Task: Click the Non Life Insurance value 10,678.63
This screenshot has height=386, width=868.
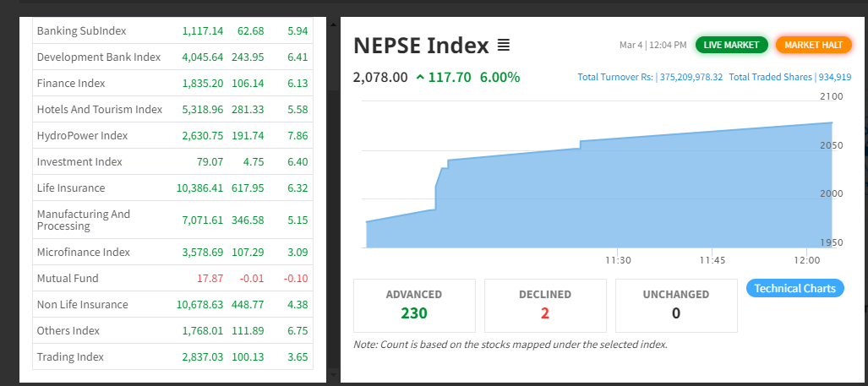Action: [199, 305]
